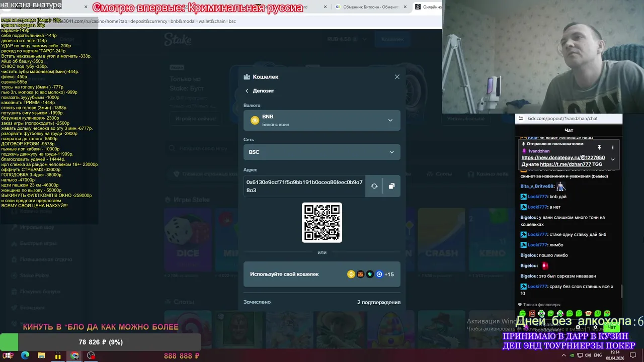644x362 pixels.
Task: Open the t.me/dzhan777 Telegram link
Action: pos(566,164)
